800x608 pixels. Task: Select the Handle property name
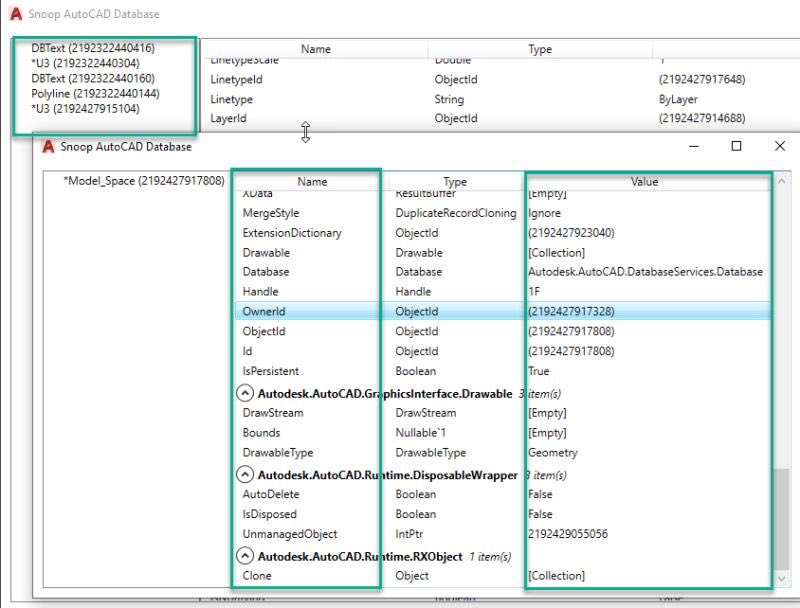click(x=260, y=292)
